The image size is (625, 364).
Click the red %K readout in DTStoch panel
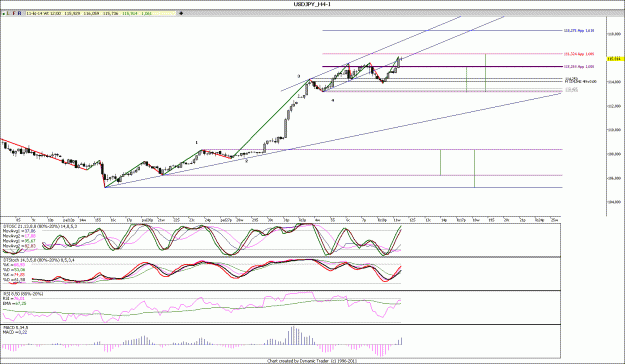(x=14, y=275)
